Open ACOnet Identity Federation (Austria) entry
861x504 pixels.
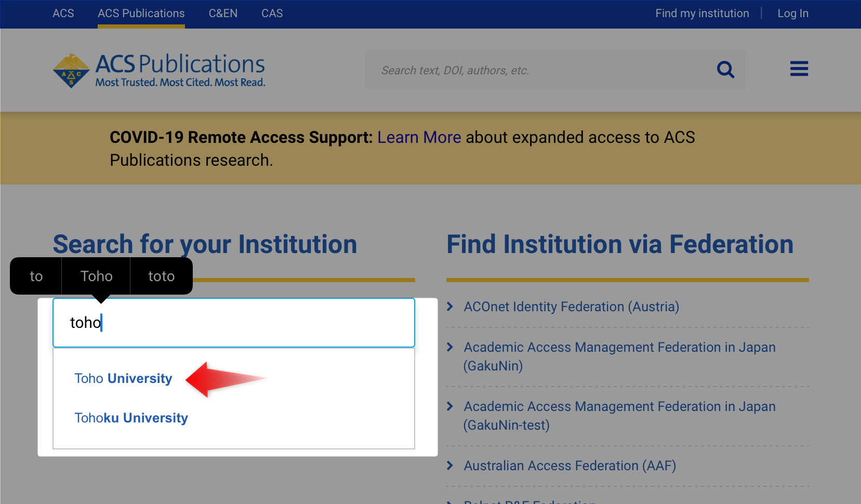coord(572,307)
